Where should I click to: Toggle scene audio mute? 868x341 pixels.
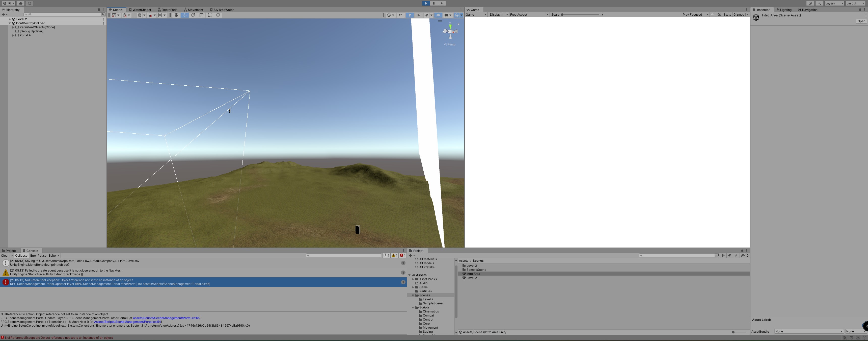point(419,15)
